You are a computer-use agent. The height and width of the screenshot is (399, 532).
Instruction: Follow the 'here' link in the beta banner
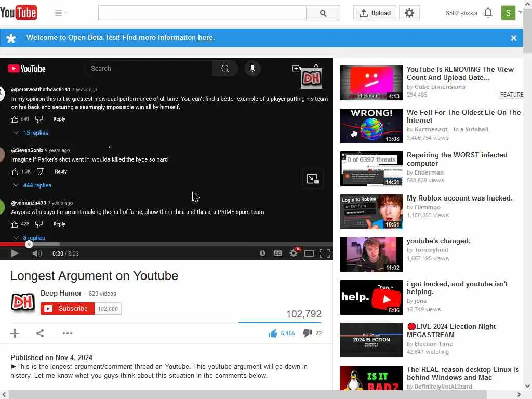[x=205, y=37]
